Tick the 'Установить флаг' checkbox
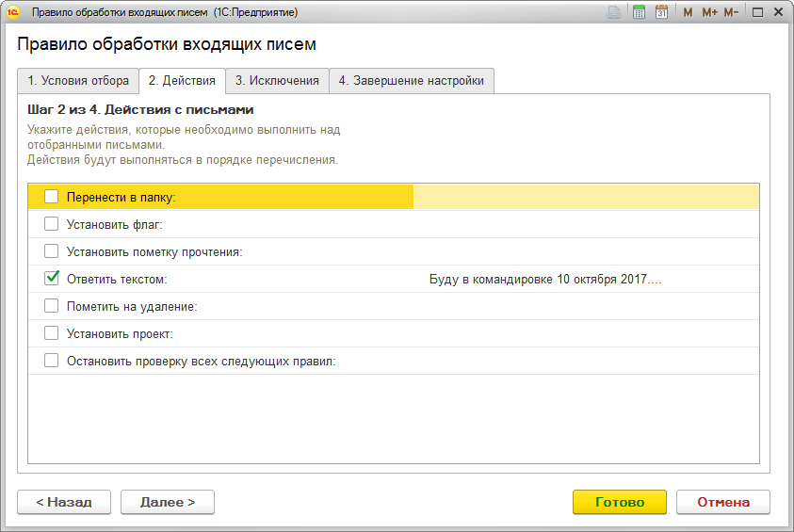The height and width of the screenshot is (532, 794). 51,224
